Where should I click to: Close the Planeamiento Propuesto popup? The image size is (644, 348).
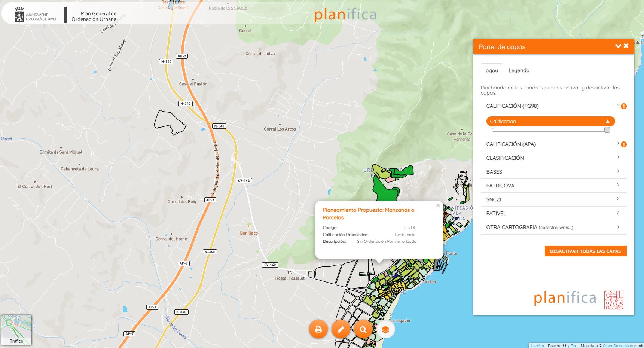coord(438,205)
